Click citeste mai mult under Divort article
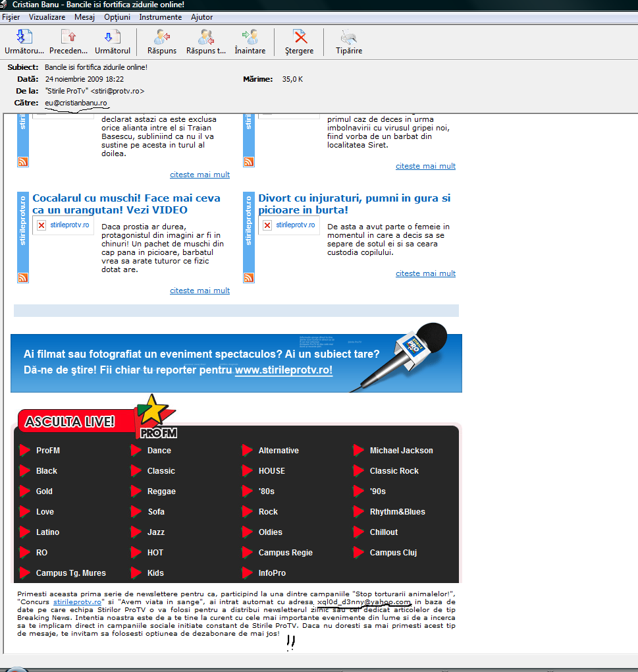Viewport: 638px width, 672px height. tap(425, 273)
